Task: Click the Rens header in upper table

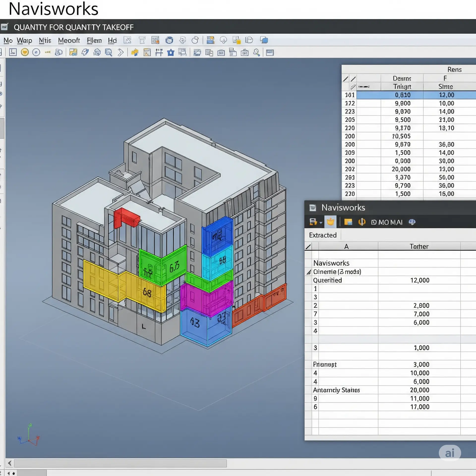Action: 454,69
